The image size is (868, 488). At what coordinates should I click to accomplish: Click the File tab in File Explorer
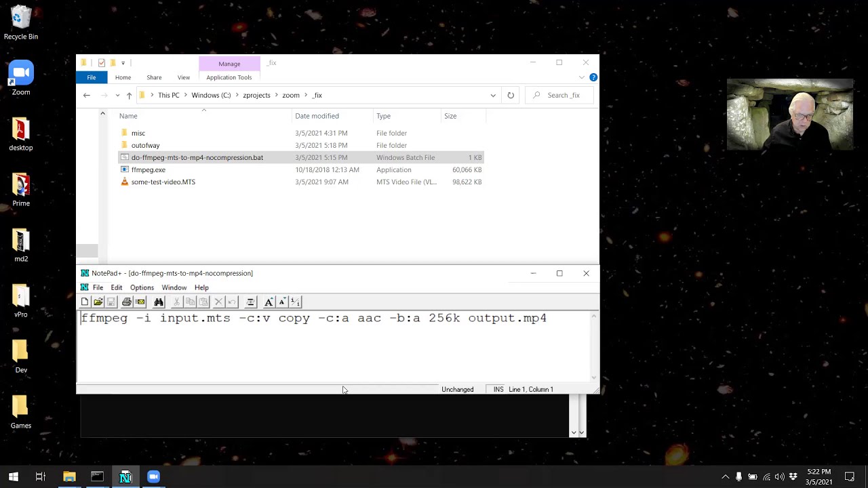[91, 77]
